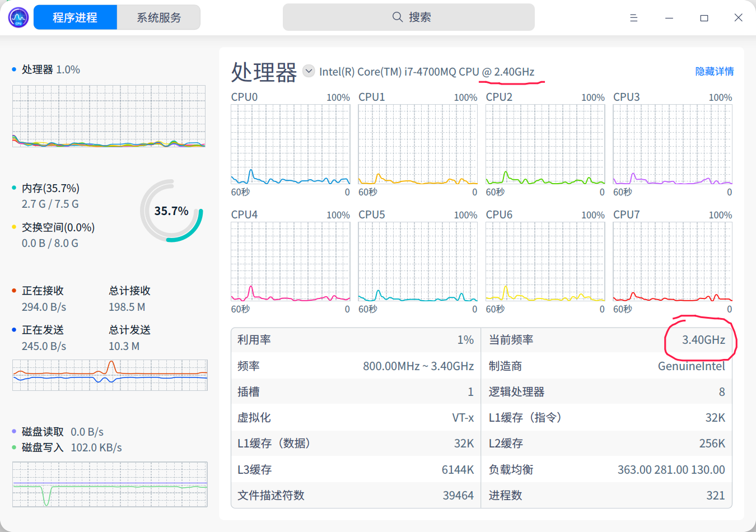The width and height of the screenshot is (756, 532).
Task: Click the memory usage ring indicator
Action: pos(171,211)
